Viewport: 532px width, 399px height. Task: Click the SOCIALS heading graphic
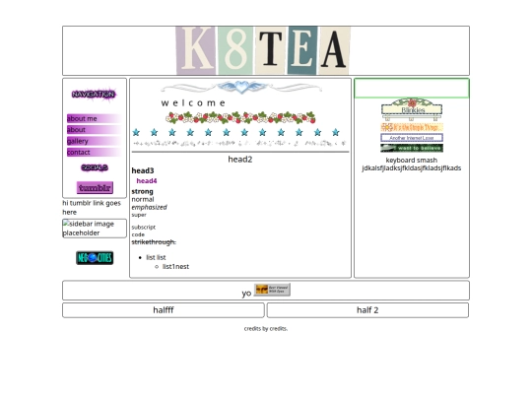coord(95,167)
